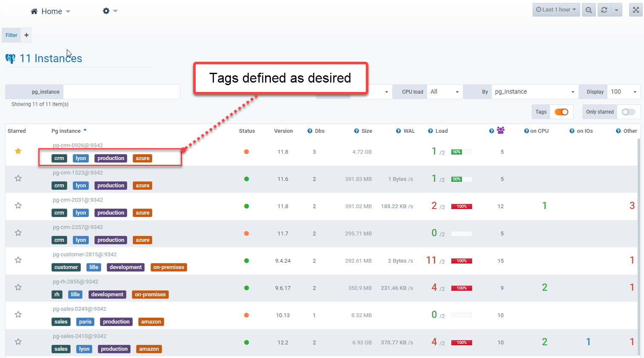Unstar the pg-crm-0926 instance
The width and height of the screenshot is (644, 358).
(x=18, y=151)
